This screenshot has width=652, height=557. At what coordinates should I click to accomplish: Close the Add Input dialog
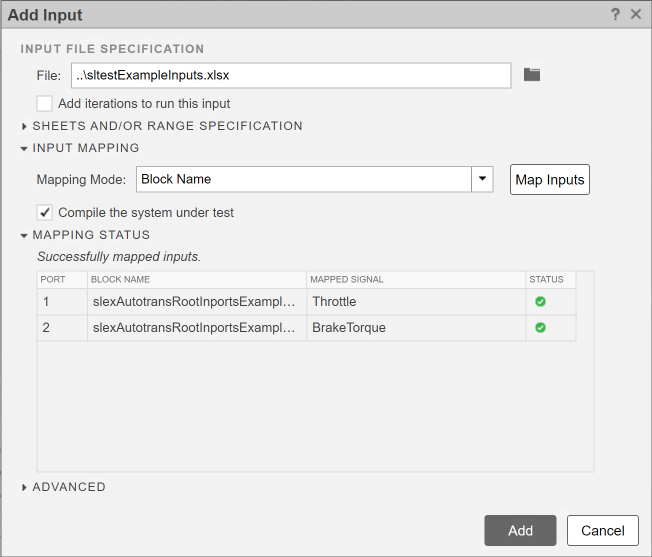pyautogui.click(x=636, y=14)
